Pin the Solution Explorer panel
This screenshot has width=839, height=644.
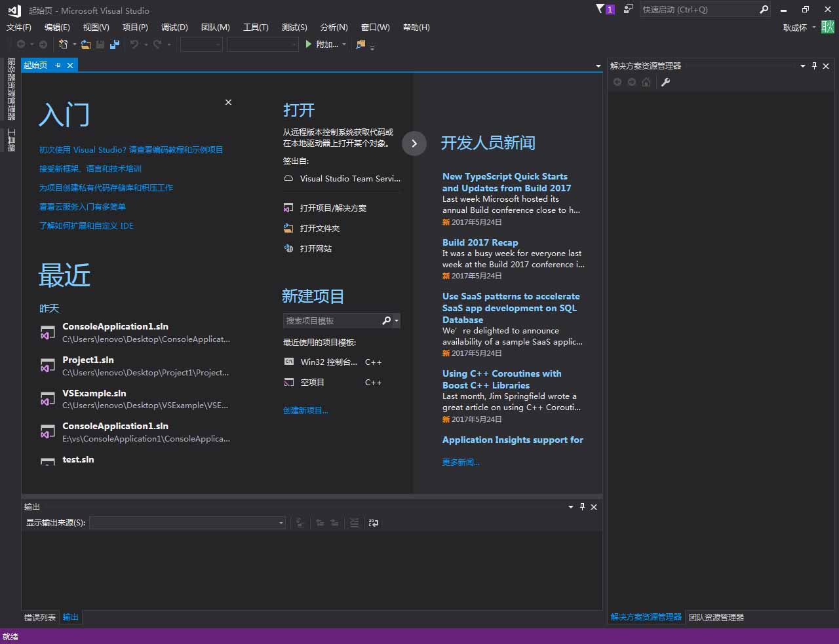pos(814,66)
